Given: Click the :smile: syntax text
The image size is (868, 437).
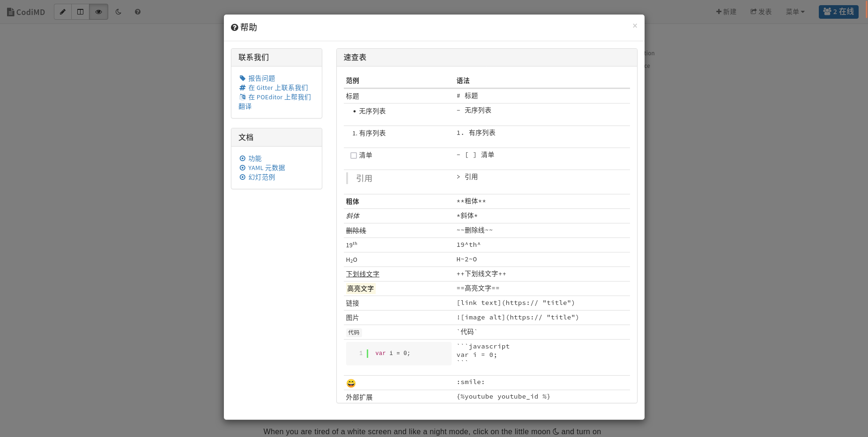Looking at the screenshot, I should [471, 382].
